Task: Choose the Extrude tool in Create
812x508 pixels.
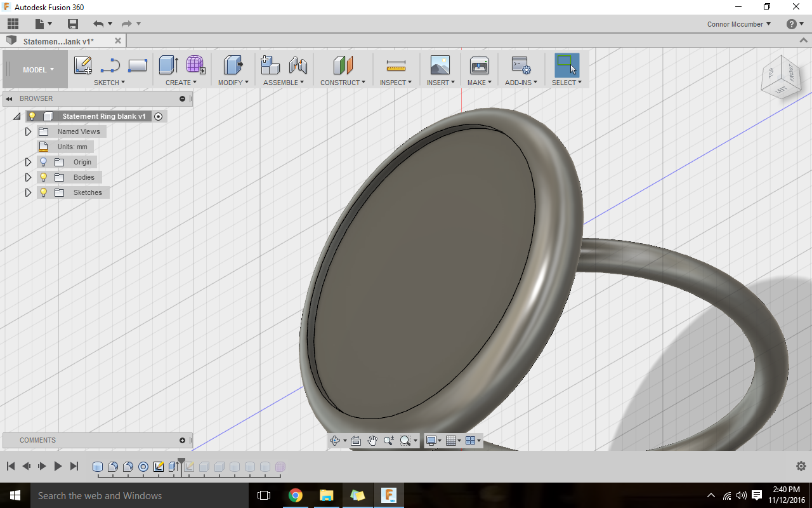Action: point(168,65)
